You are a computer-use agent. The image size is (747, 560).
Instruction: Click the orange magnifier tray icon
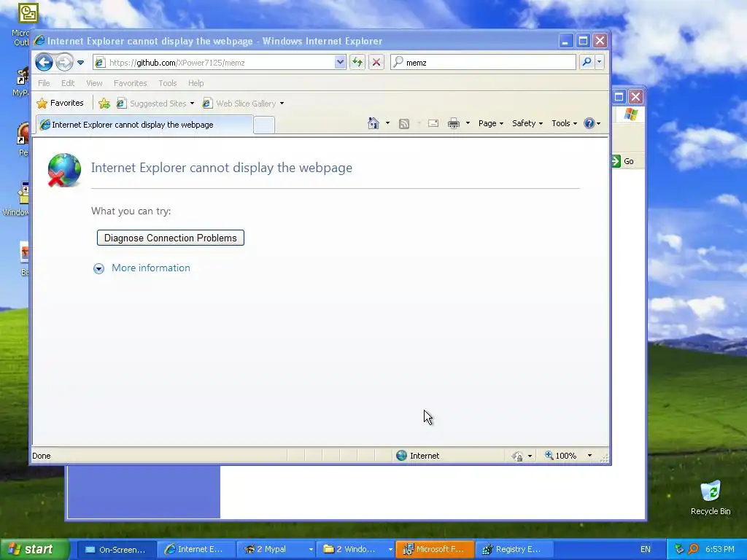[693, 549]
